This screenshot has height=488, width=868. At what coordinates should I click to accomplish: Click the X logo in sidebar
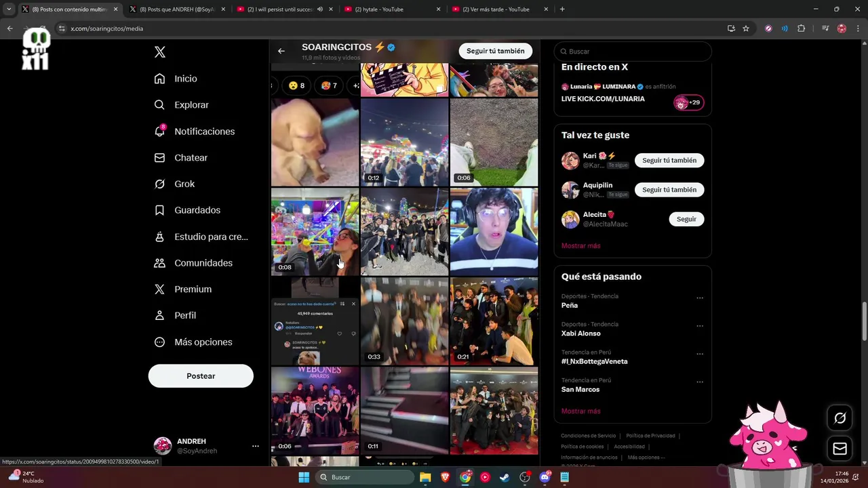click(160, 52)
